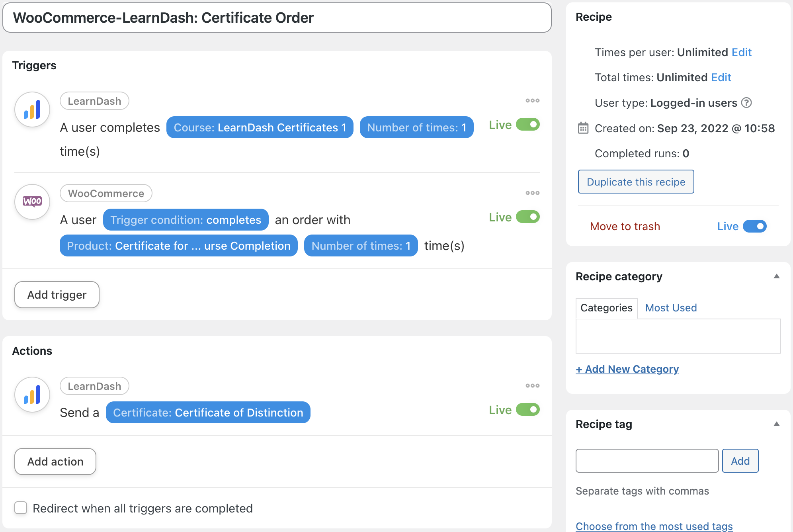Click Duplicate this recipe
The width and height of the screenshot is (793, 532).
click(636, 182)
